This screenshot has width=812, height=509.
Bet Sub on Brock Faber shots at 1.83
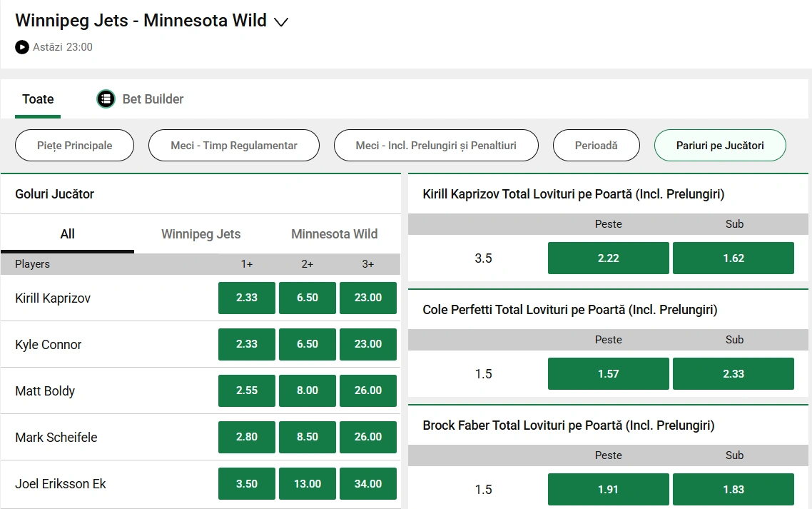(x=734, y=489)
